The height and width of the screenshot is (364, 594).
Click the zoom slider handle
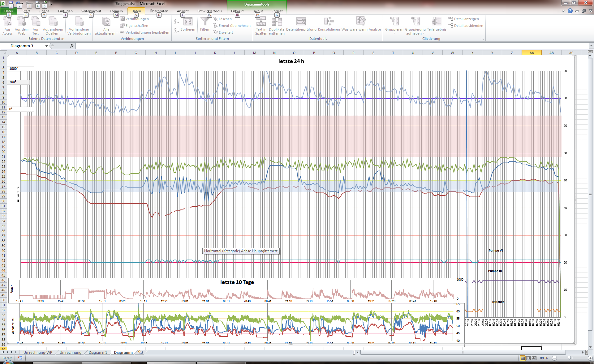coord(570,358)
